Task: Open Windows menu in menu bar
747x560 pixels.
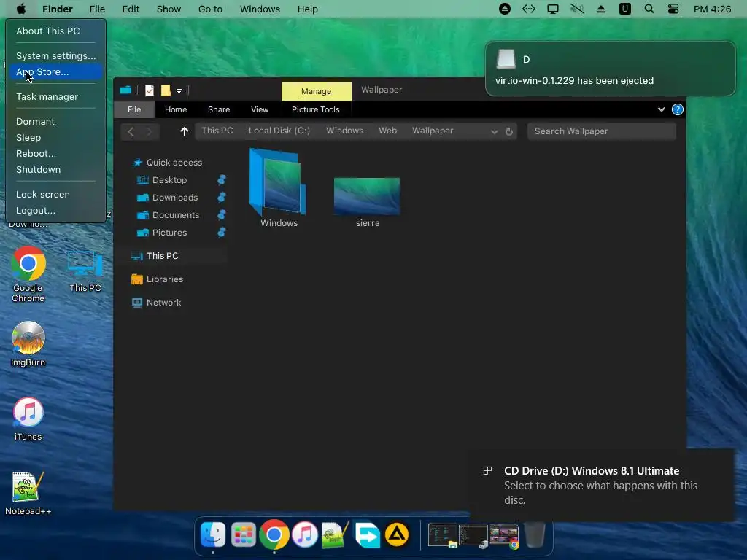Action: 260,9
